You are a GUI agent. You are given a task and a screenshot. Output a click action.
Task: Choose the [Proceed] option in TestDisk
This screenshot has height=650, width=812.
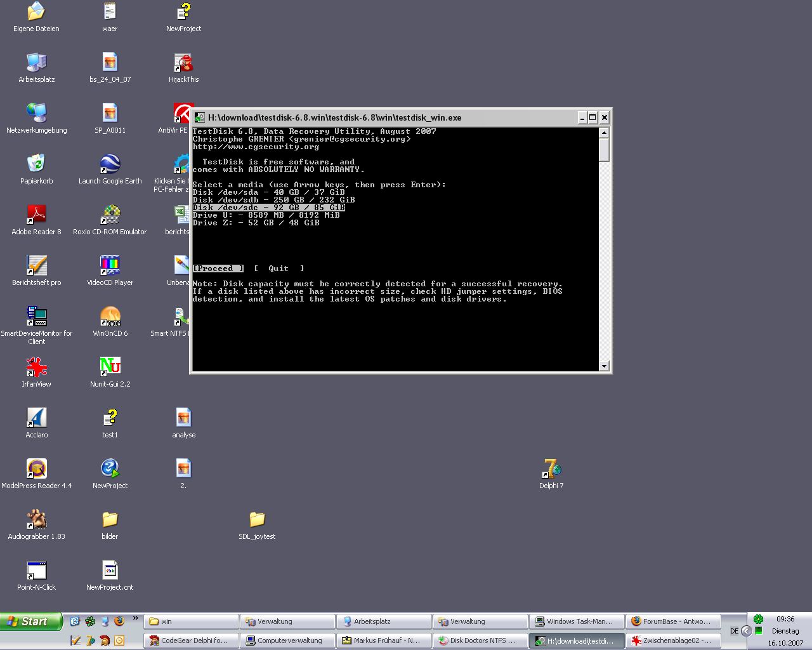coord(218,269)
